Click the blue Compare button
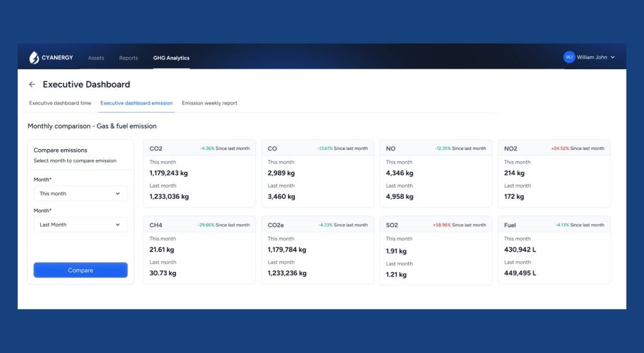Image resolution: width=644 pixels, height=353 pixels. [80, 270]
